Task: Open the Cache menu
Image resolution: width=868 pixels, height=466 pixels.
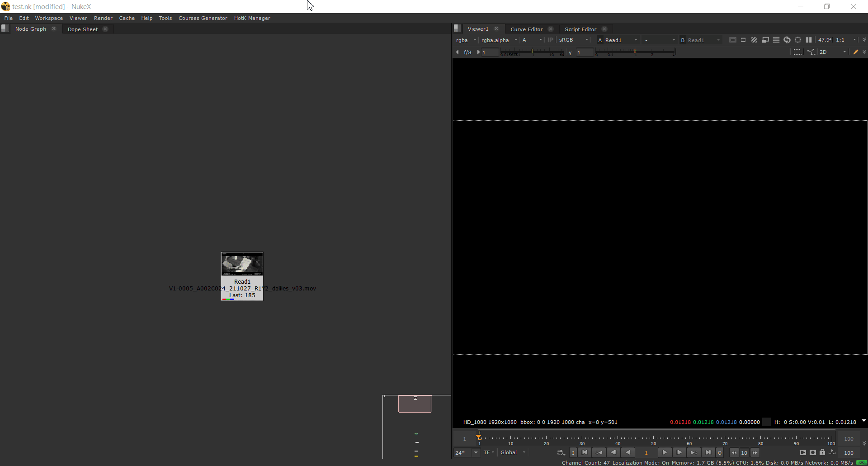Action: click(x=127, y=18)
